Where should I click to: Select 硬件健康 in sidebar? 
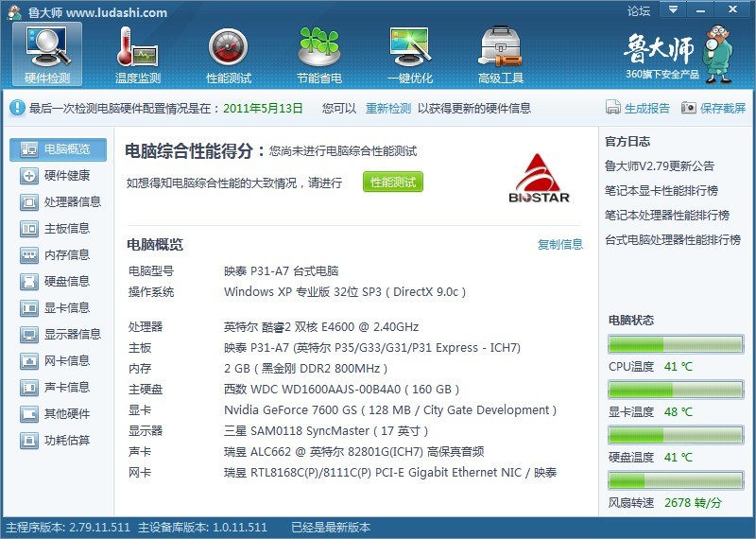(58, 176)
